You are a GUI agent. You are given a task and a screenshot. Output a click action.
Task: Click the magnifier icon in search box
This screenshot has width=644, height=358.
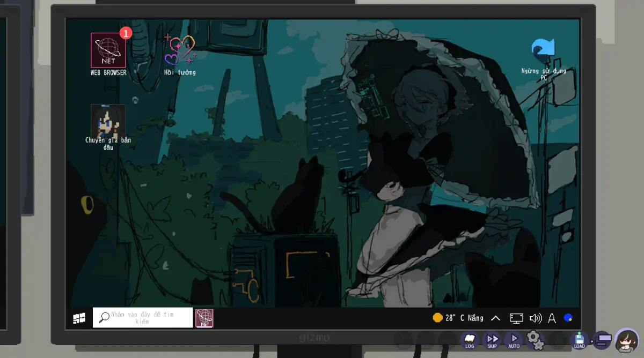click(104, 317)
